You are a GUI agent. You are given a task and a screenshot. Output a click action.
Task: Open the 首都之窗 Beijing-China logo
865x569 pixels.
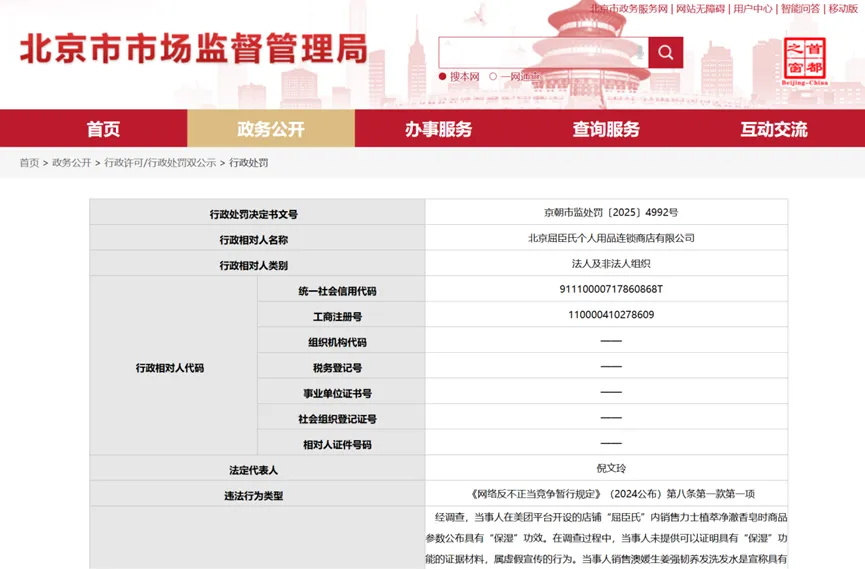coord(804,61)
